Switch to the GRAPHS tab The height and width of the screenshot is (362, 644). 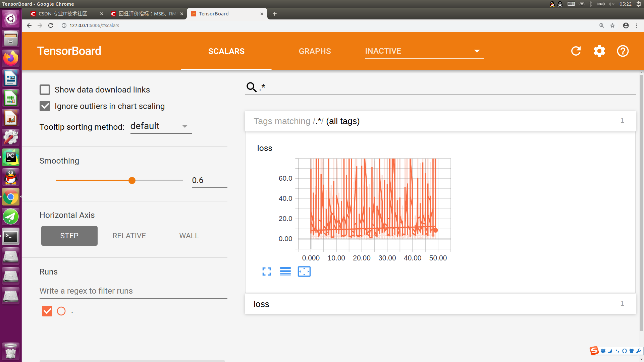click(x=314, y=51)
